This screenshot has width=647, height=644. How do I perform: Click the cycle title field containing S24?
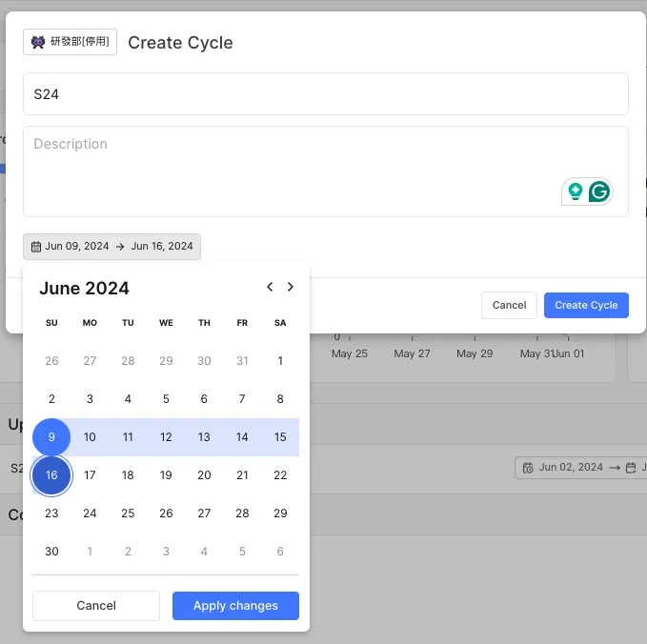tap(325, 94)
